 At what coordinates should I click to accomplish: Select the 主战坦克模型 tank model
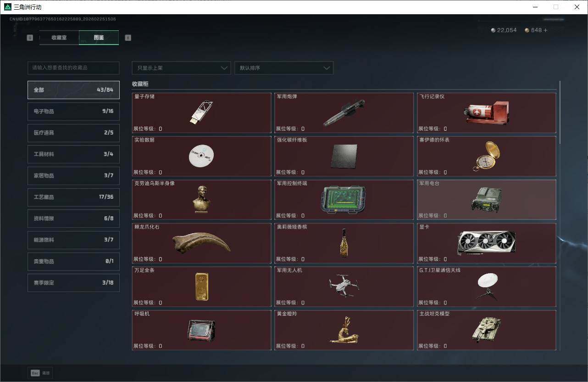click(x=486, y=330)
